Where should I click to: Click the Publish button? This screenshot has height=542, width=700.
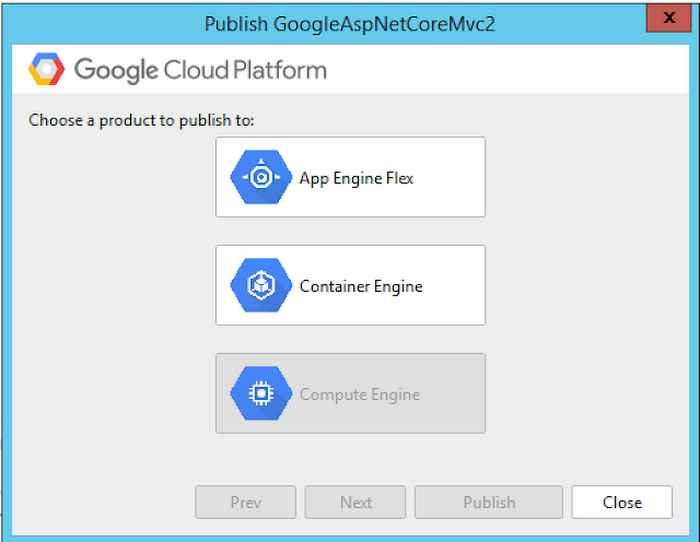(x=489, y=502)
